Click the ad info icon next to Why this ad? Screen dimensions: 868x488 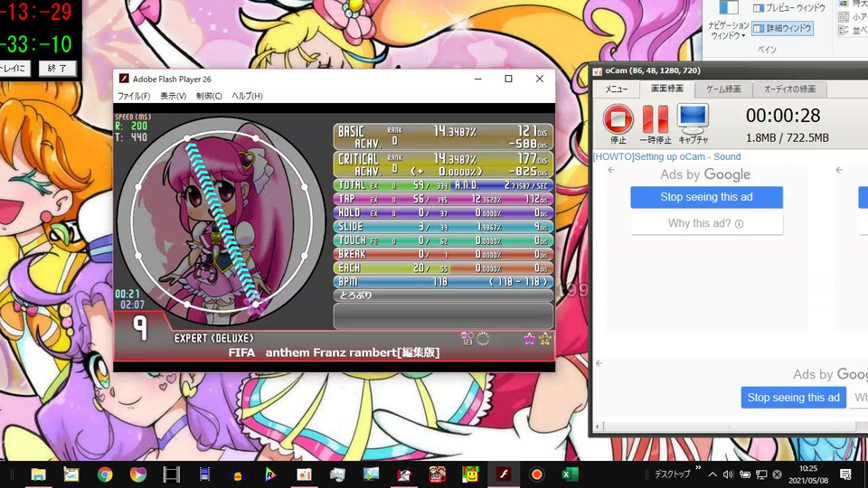click(x=739, y=223)
